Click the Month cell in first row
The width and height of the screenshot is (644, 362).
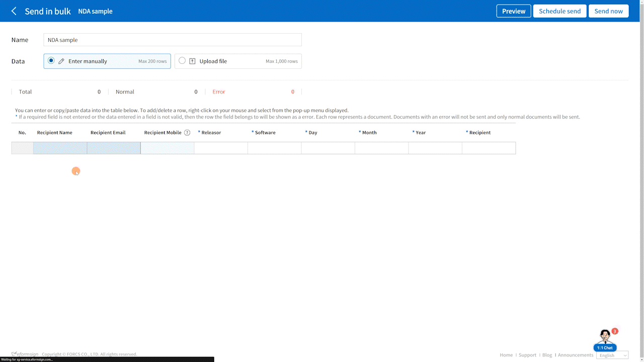[x=382, y=148]
